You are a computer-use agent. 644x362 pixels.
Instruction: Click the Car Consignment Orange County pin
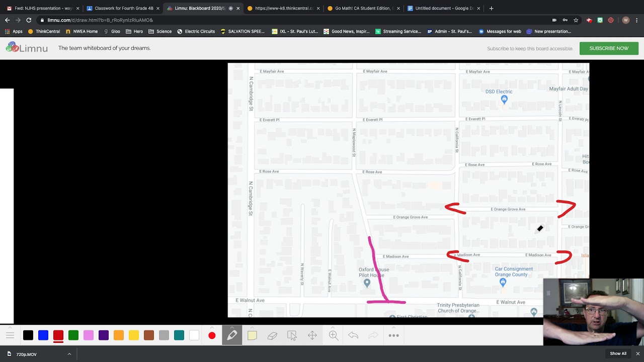pyautogui.click(x=503, y=283)
